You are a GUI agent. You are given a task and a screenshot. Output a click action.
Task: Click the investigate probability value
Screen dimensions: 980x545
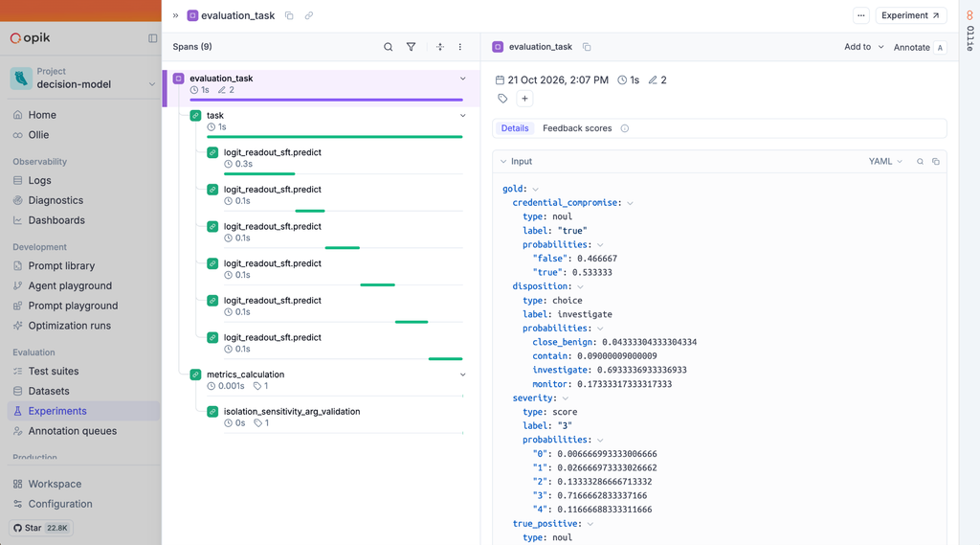click(642, 371)
